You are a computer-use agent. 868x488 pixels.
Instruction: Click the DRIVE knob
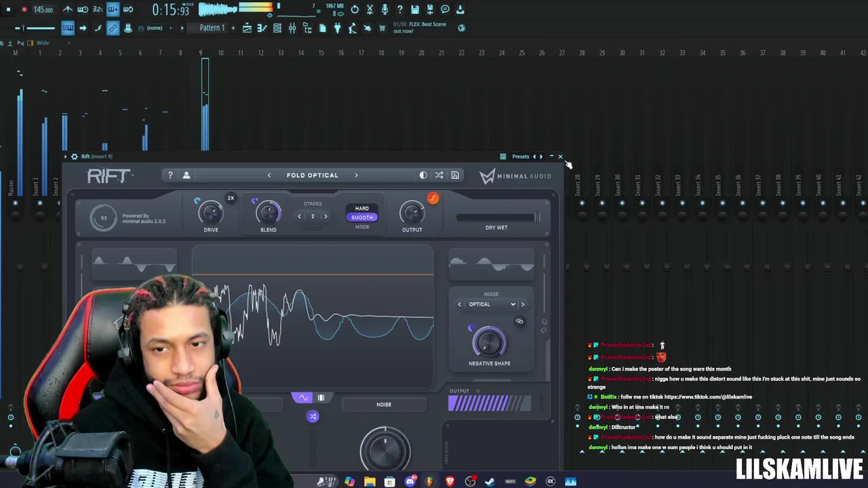pos(211,213)
